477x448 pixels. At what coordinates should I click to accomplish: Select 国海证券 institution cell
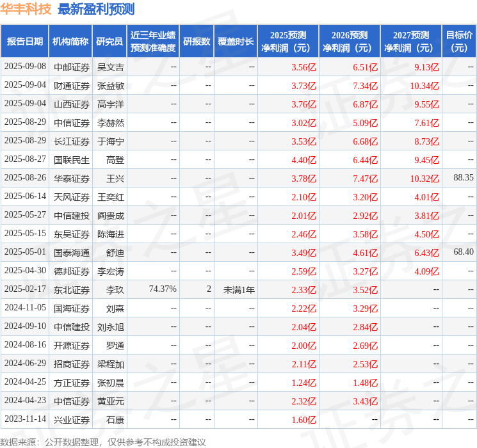tap(72, 308)
